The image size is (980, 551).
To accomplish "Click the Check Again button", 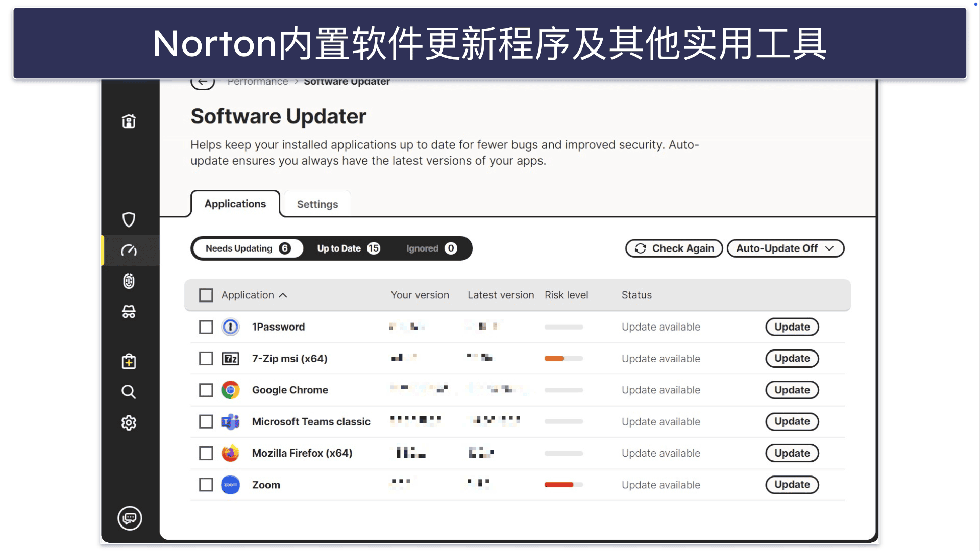I will coord(674,248).
